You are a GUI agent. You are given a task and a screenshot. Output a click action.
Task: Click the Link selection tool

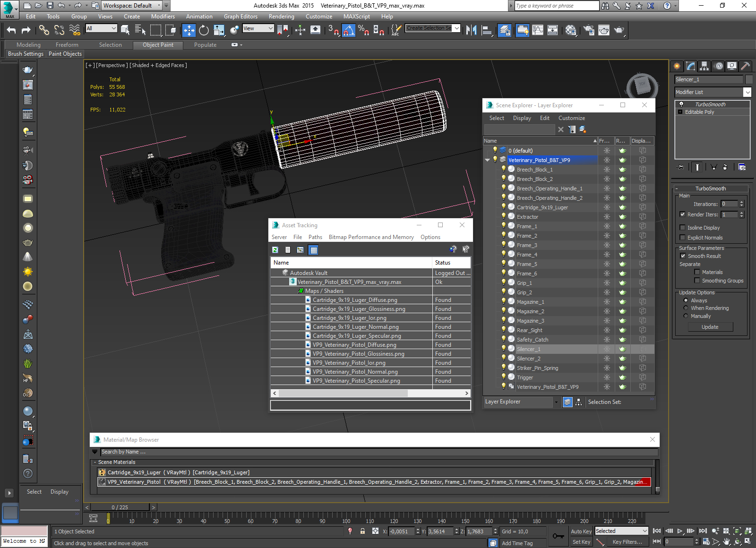click(x=44, y=30)
